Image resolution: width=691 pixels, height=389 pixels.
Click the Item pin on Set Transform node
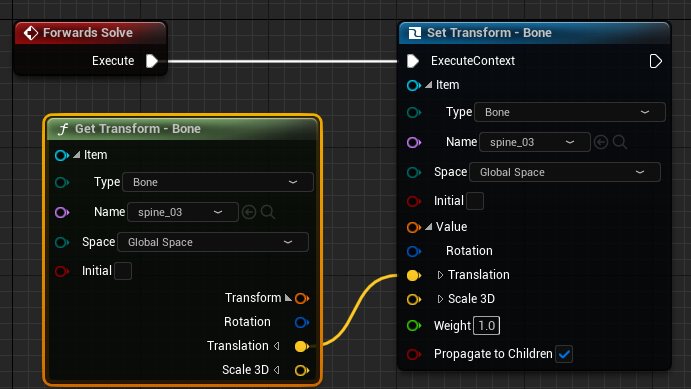click(413, 85)
